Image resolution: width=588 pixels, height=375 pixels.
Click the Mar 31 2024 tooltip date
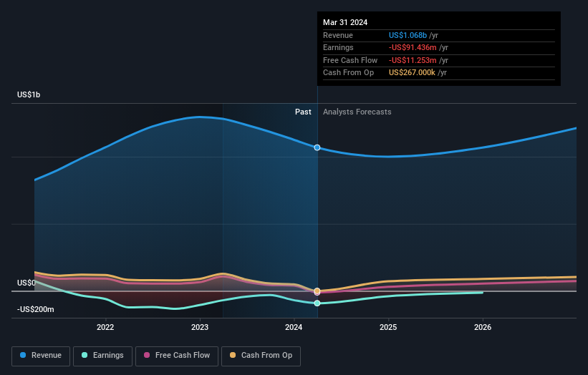(345, 22)
